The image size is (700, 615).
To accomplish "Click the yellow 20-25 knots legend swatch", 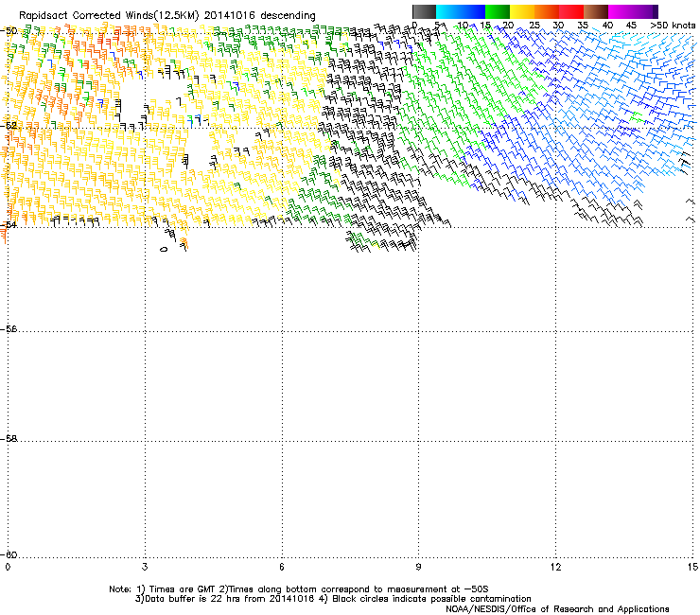I will coord(522,11).
